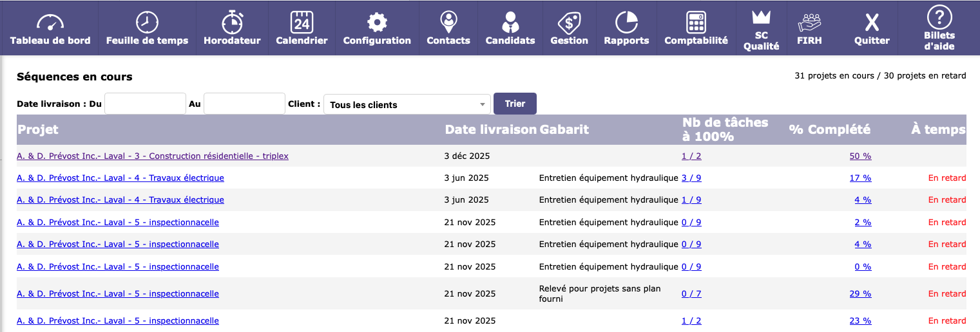
Task: Open the Candidats person icon
Action: click(x=510, y=23)
